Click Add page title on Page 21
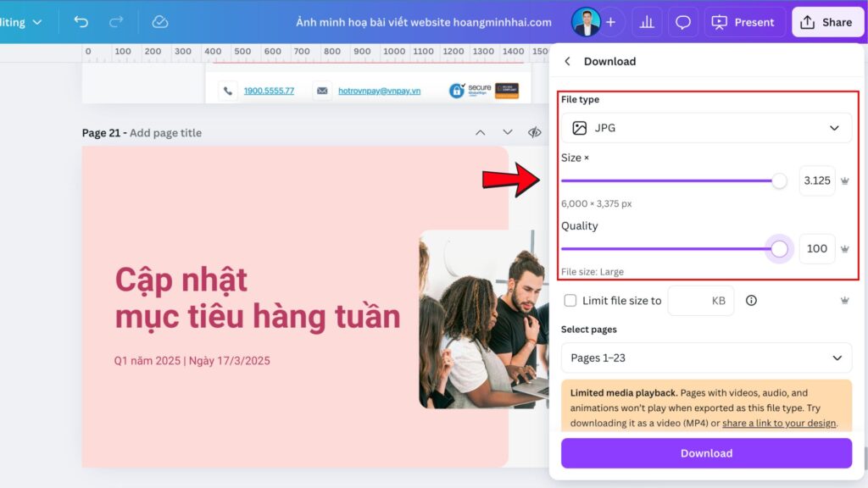This screenshot has height=488, width=868. click(165, 133)
